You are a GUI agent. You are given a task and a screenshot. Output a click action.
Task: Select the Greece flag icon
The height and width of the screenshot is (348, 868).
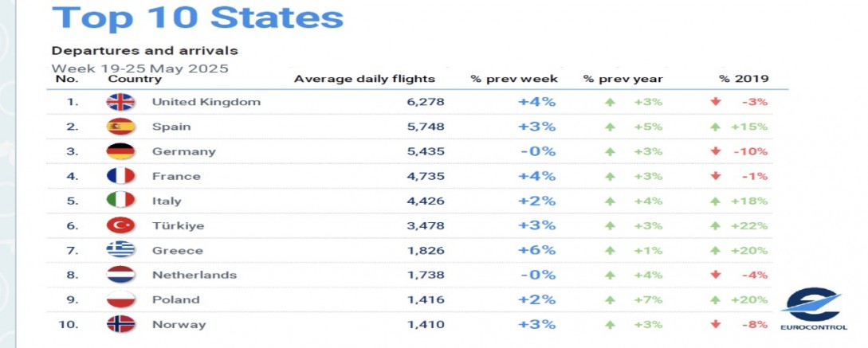(x=120, y=250)
